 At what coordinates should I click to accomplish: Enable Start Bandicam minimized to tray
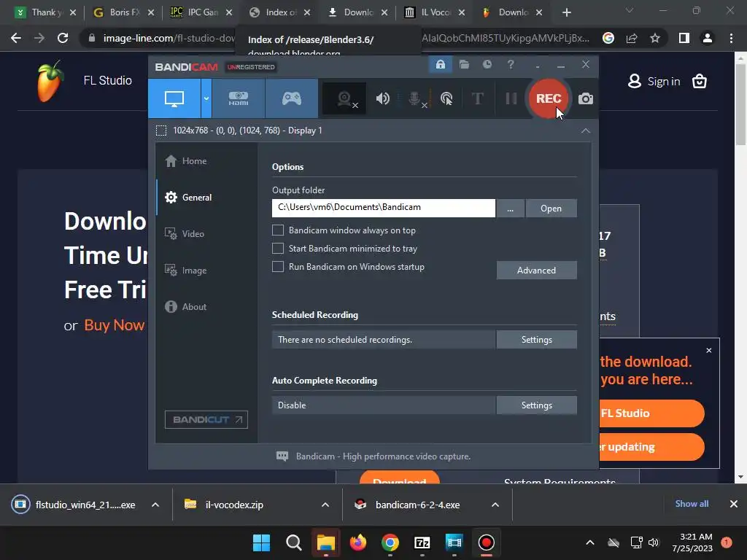pos(278,248)
